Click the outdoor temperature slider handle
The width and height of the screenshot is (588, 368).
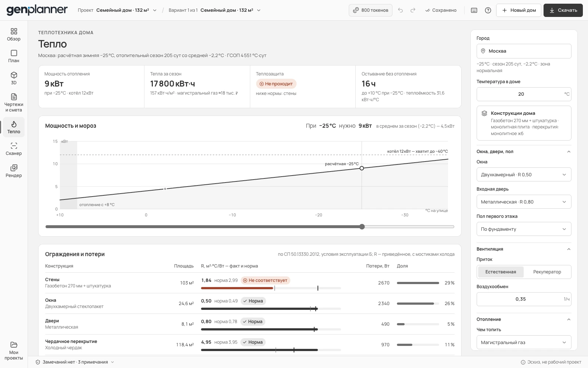(x=362, y=227)
